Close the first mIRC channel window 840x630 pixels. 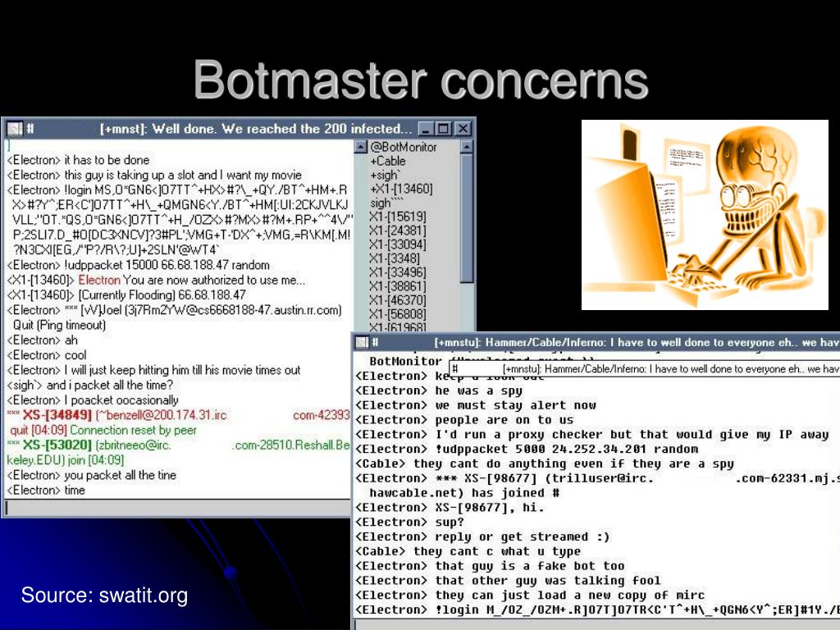pyautogui.click(x=463, y=129)
